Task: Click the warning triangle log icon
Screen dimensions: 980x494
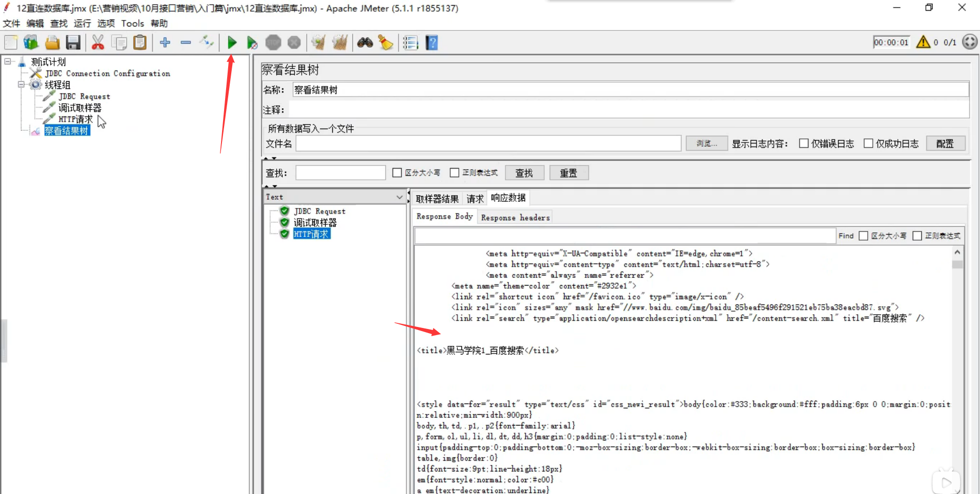Action: coord(923,42)
